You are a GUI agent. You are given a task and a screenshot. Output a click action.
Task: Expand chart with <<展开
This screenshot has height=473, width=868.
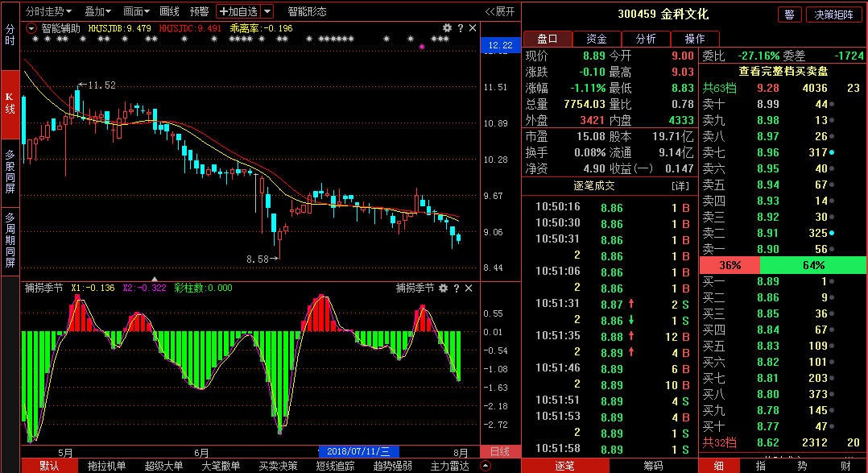tap(500, 11)
